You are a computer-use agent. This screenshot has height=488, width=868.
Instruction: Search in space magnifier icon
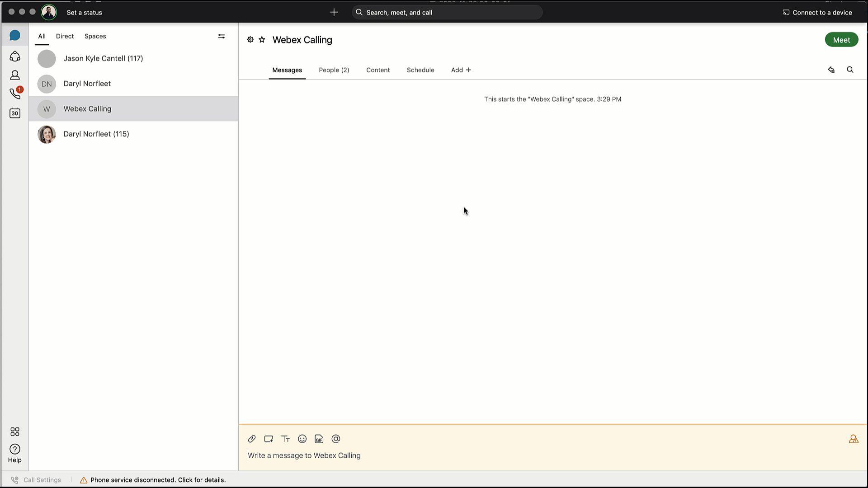[850, 70]
